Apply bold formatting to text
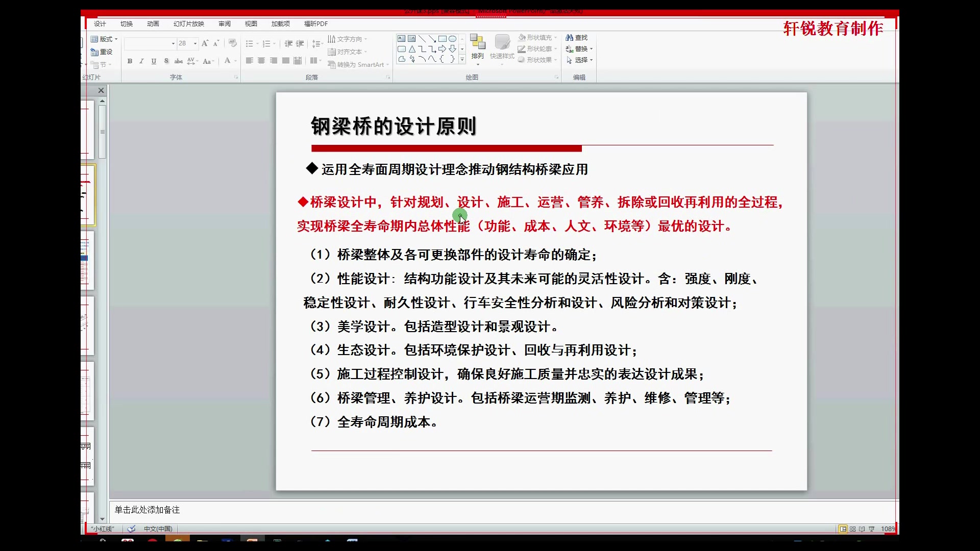The image size is (980, 551). (130, 61)
